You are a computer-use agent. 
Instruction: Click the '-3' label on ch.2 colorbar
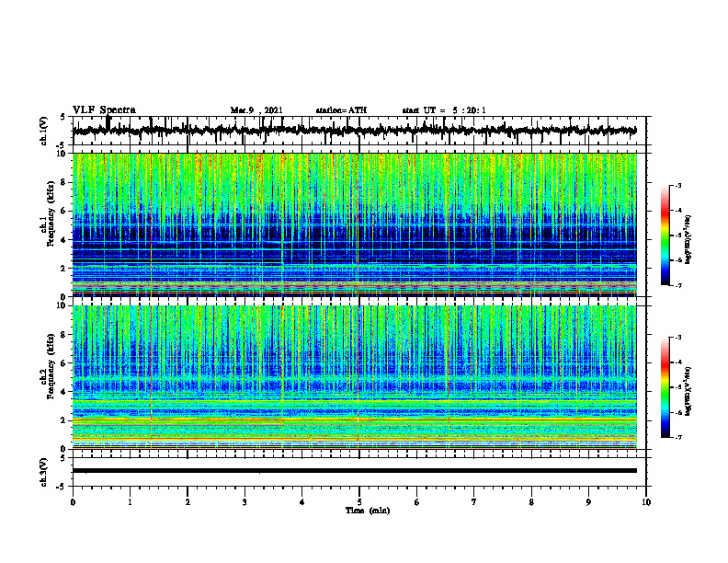[x=677, y=338]
